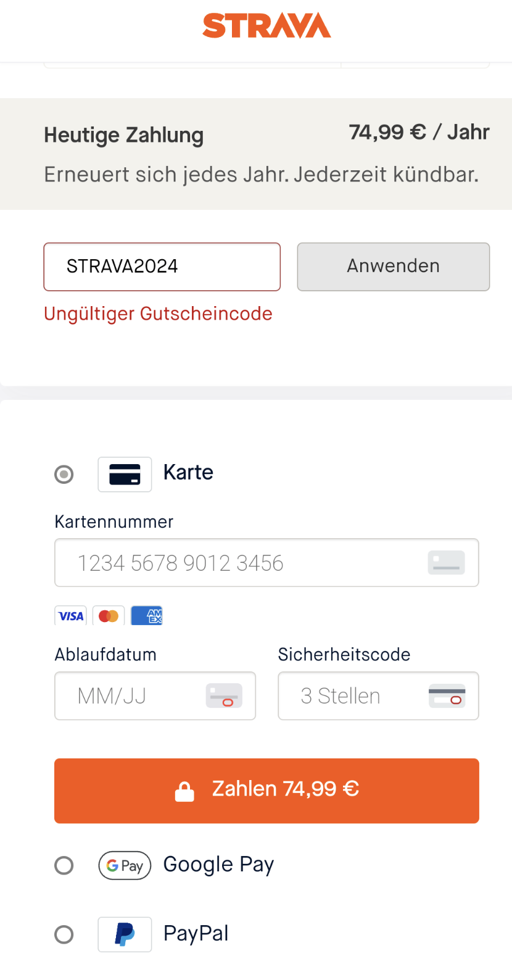The width and height of the screenshot is (512, 980).
Task: Click the Strava logo at top
Action: tap(266, 26)
